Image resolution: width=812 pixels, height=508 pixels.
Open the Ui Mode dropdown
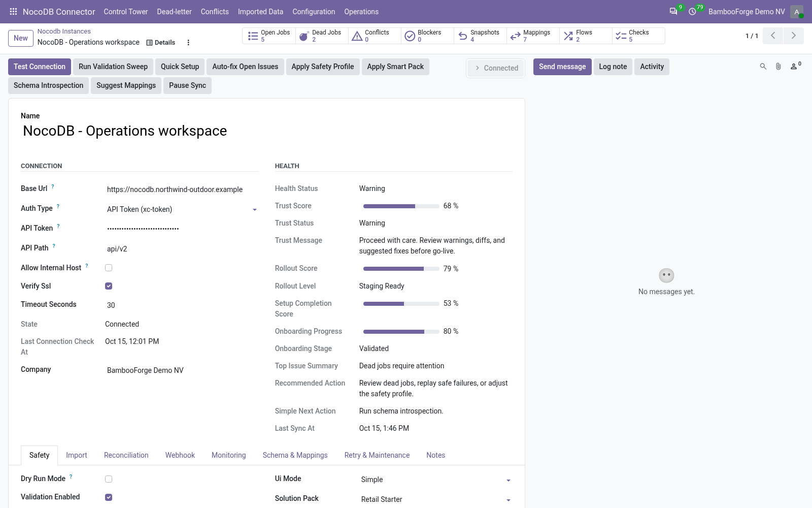click(x=436, y=480)
